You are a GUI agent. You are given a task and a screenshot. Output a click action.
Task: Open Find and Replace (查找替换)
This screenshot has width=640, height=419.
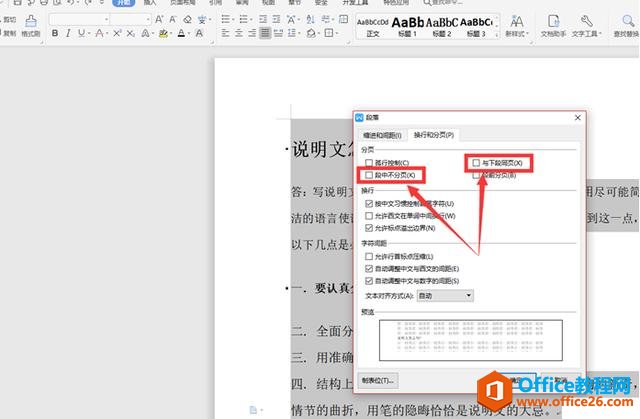click(x=626, y=26)
